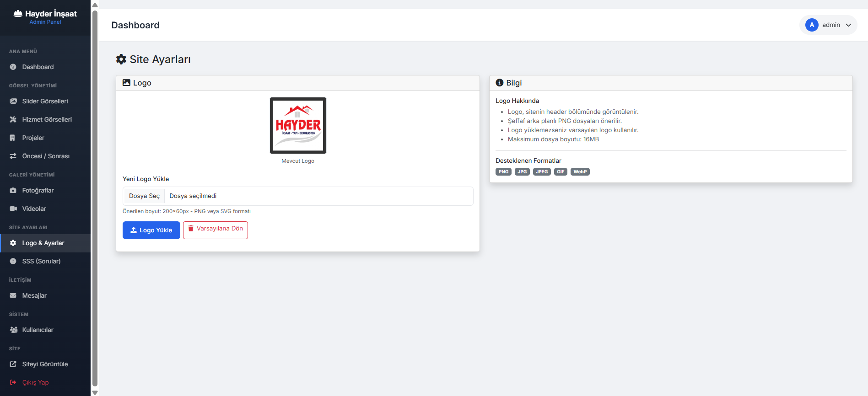Select Öncesi / Sonrası in sidebar
The height and width of the screenshot is (396, 868).
point(45,156)
